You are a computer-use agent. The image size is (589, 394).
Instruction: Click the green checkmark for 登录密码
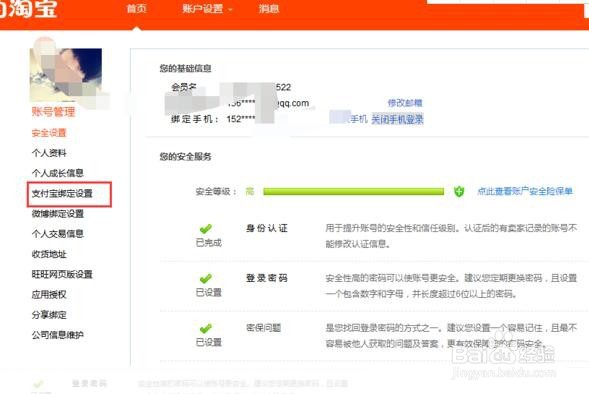[205, 278]
